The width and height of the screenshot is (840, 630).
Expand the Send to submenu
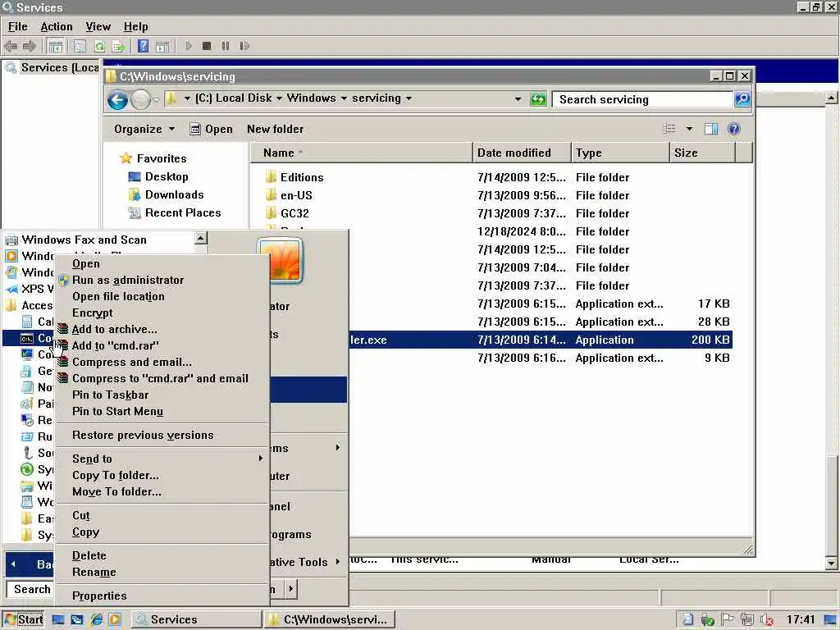(162, 459)
